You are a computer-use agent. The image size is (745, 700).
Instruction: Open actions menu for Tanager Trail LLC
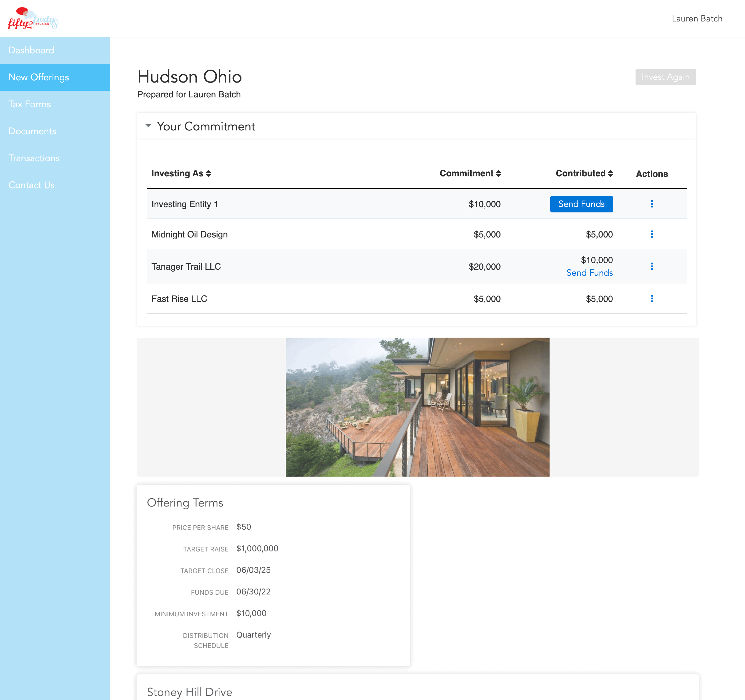652,266
